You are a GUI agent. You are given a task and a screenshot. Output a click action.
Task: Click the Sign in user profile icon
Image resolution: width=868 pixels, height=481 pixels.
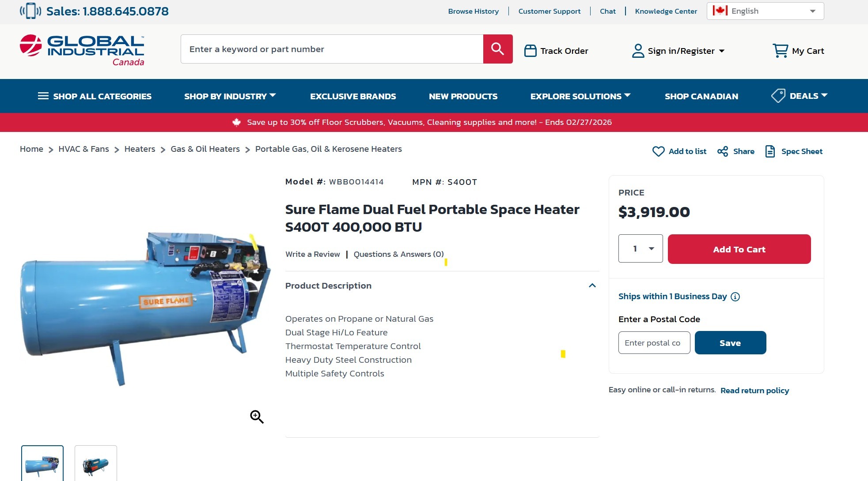coord(638,51)
